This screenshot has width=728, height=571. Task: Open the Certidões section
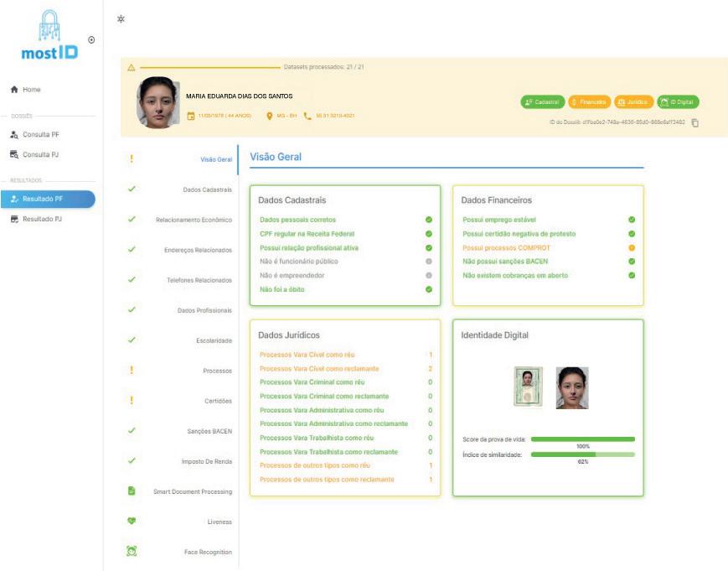click(218, 402)
